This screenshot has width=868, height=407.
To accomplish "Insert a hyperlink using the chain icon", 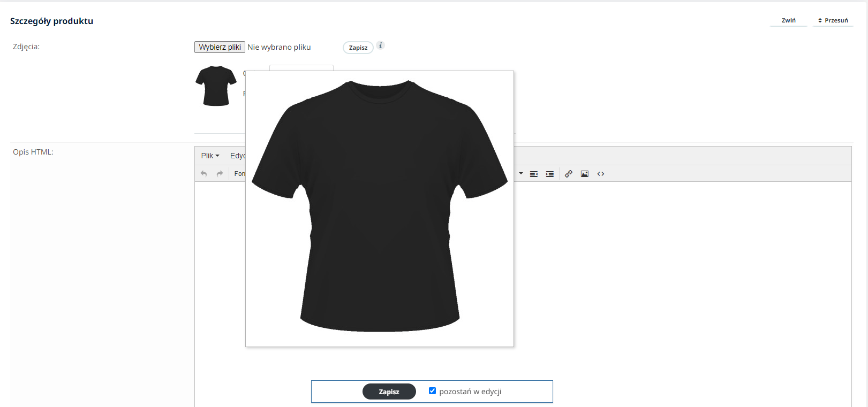I will coord(569,174).
